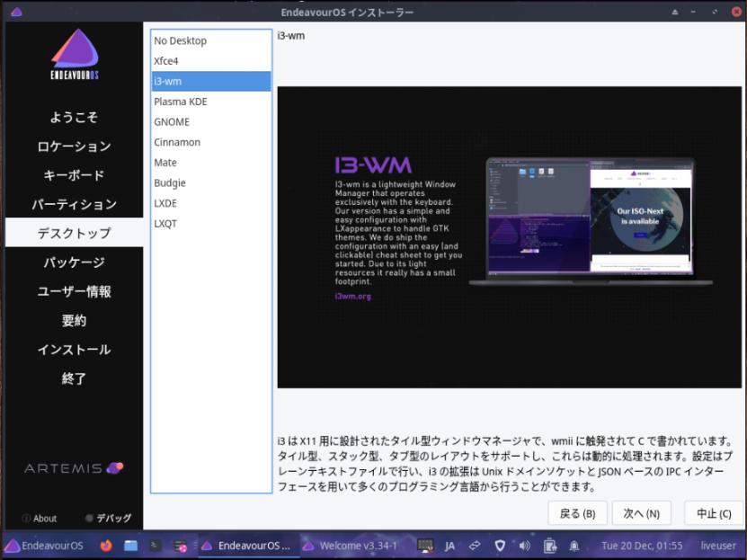Open notifications bell in tray
747x560 pixels.
click(x=574, y=546)
